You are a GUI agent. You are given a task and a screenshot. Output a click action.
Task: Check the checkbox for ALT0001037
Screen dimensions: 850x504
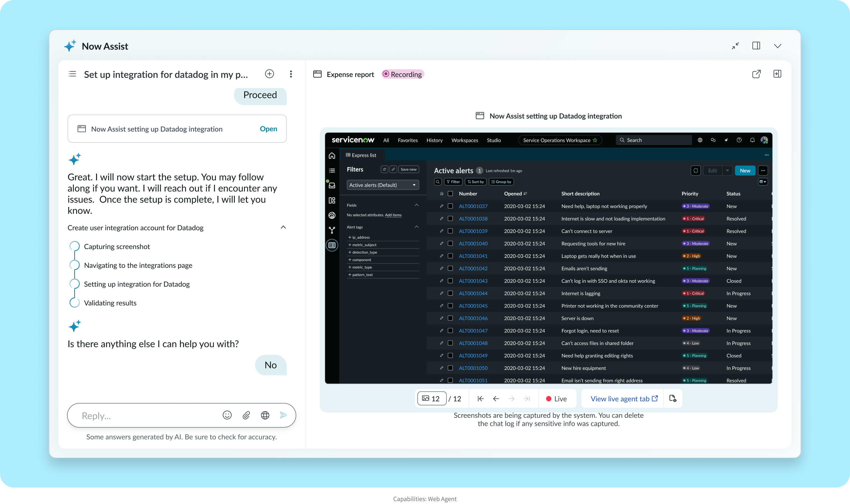pyautogui.click(x=450, y=206)
